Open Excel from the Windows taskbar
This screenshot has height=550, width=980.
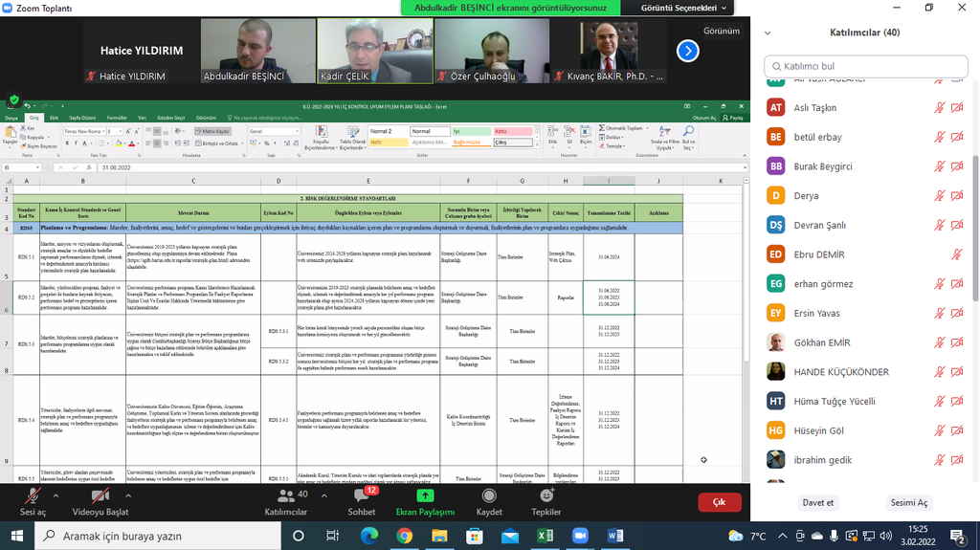[545, 536]
